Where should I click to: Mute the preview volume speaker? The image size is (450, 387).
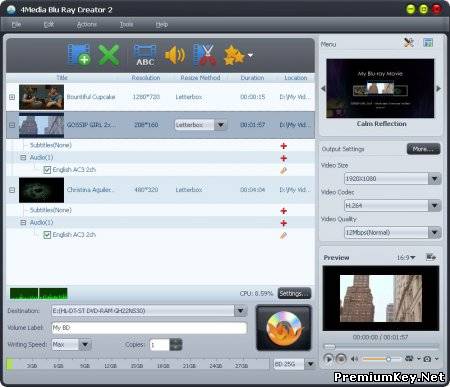(x=354, y=359)
